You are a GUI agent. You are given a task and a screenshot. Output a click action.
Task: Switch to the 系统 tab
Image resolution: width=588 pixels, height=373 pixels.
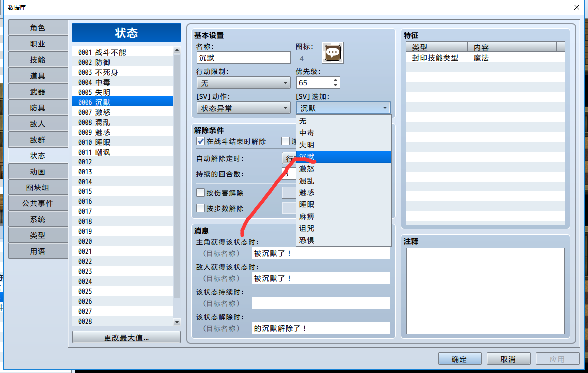(x=38, y=219)
